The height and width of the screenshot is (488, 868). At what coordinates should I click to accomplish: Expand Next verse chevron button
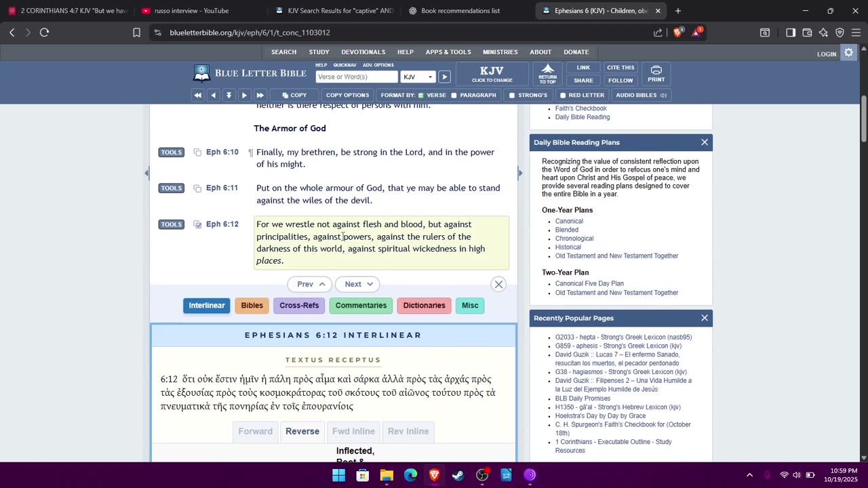tap(358, 285)
